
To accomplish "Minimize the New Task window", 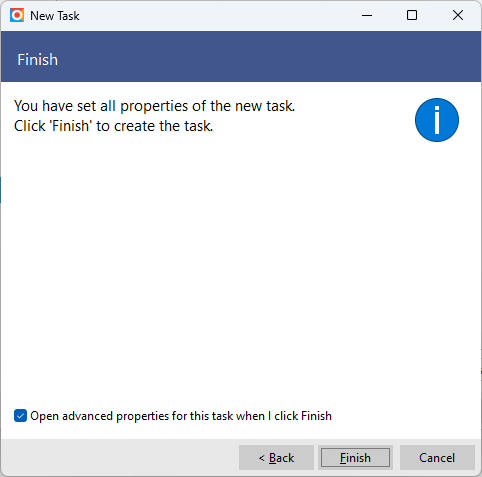I will pyautogui.click(x=367, y=15).
